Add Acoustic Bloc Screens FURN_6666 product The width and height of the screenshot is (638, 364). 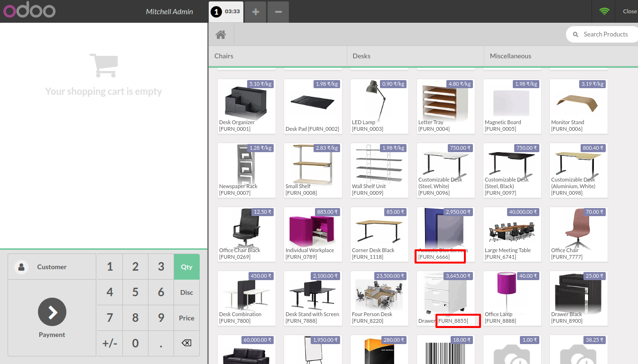click(446, 235)
